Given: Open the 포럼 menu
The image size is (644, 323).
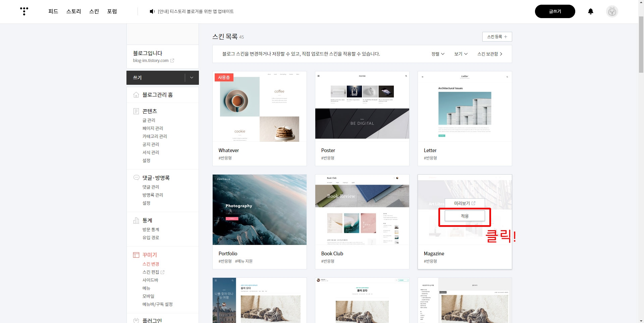Looking at the screenshot, I should click(112, 11).
